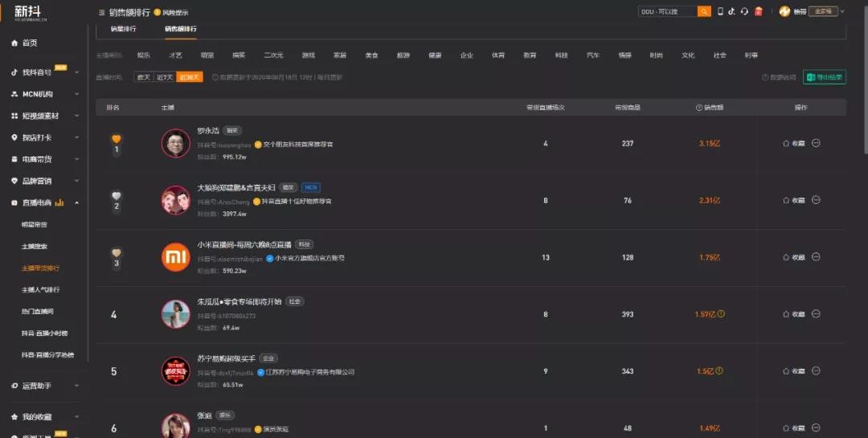Open the headset customer service icon
The height and width of the screenshot is (438, 868).
744,11
